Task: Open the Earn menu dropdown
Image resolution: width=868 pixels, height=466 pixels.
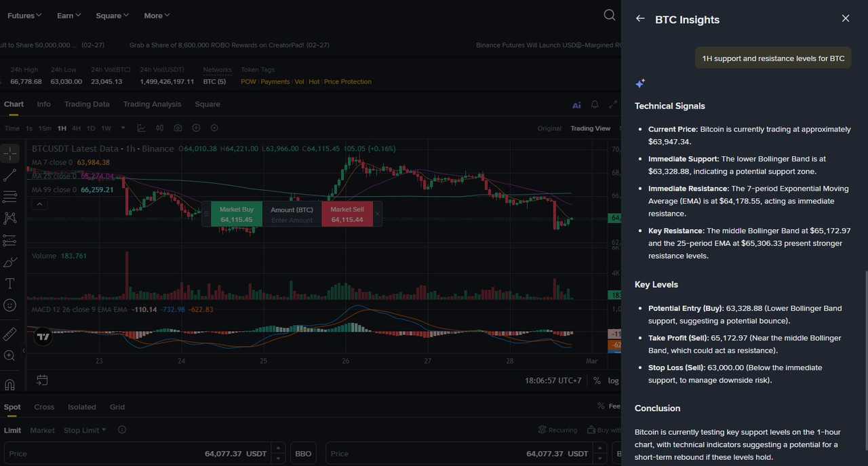Action: click(69, 15)
